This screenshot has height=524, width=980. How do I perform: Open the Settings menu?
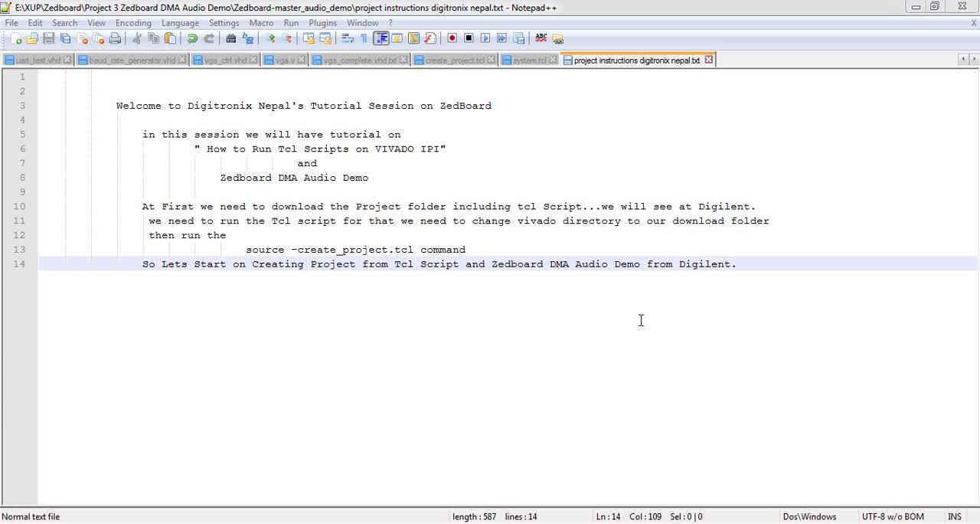click(224, 23)
